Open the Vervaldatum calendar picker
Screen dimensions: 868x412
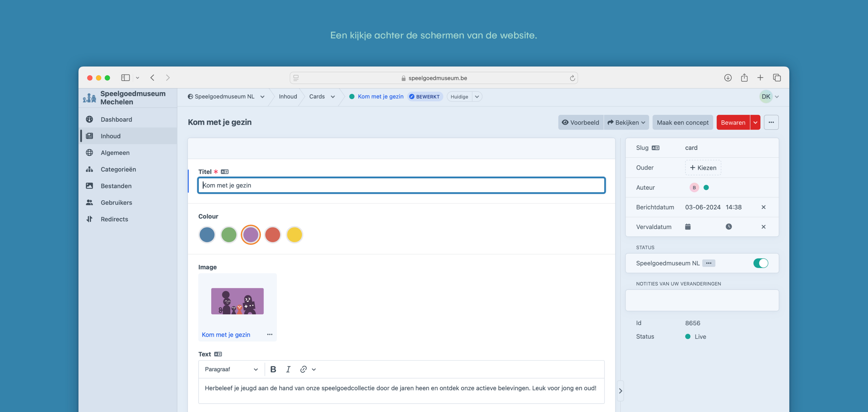pyautogui.click(x=688, y=227)
